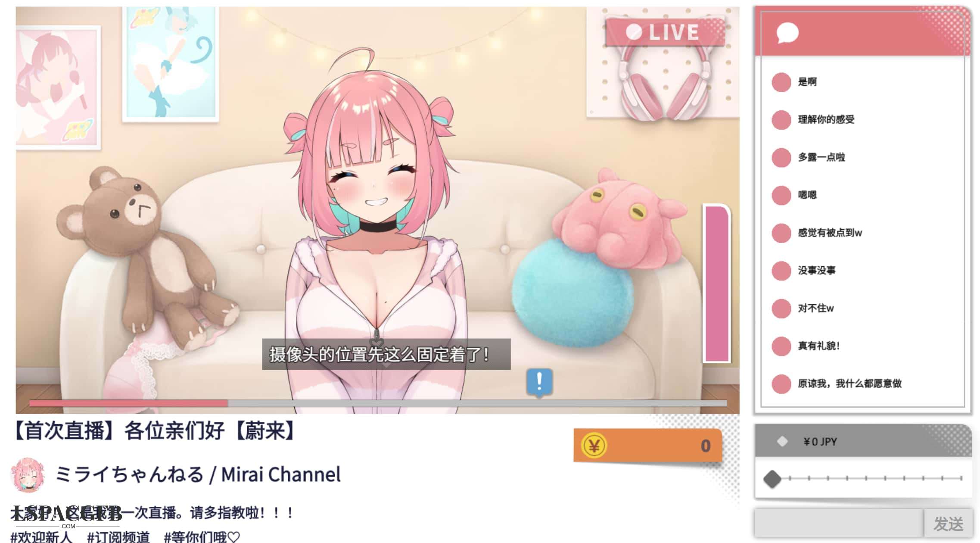
Task: Click the #欢迎新人 hashtag
Action: 41,537
